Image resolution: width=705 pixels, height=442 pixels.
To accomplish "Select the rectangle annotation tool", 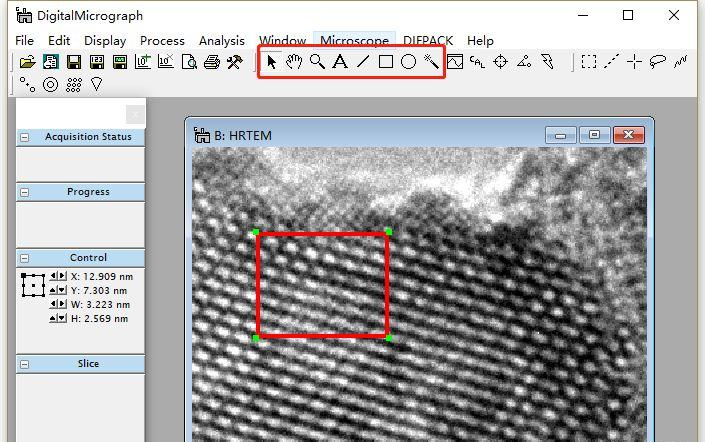I will [386, 62].
